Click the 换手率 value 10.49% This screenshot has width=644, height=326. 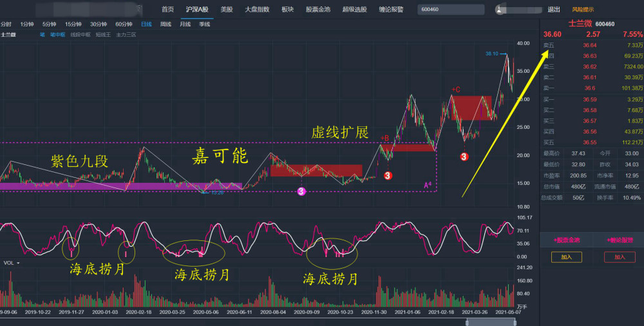click(631, 198)
